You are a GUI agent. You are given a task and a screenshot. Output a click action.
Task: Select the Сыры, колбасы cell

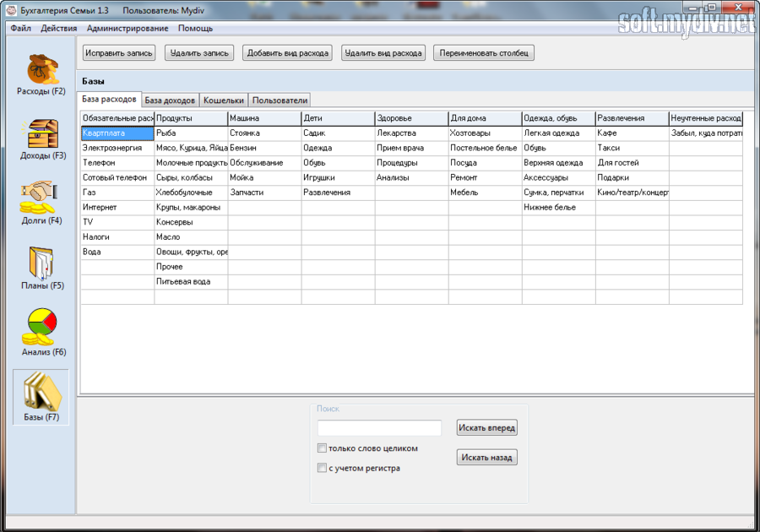click(191, 178)
